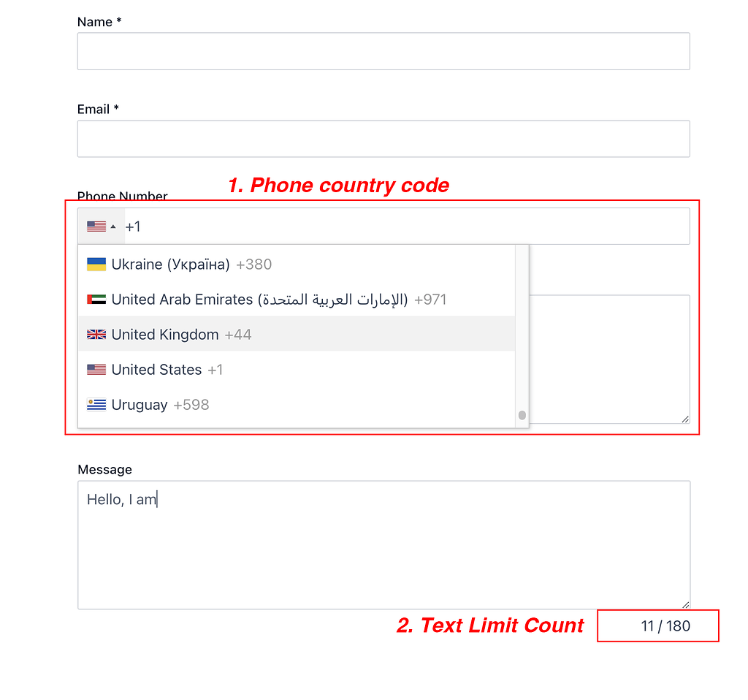This screenshot has height=700, width=748.
Task: Click the Name * label
Action: [99, 22]
